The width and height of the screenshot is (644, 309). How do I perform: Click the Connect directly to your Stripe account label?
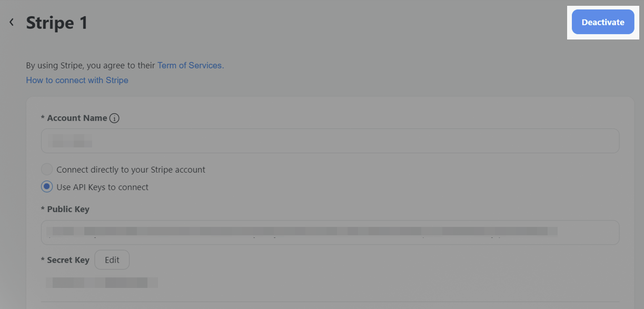(131, 170)
